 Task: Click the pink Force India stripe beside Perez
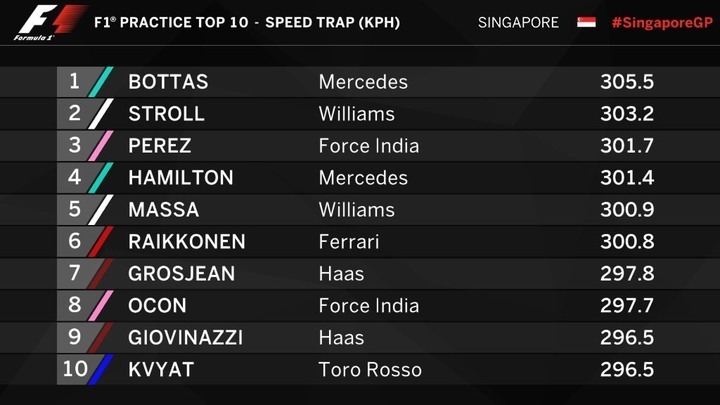(101, 146)
